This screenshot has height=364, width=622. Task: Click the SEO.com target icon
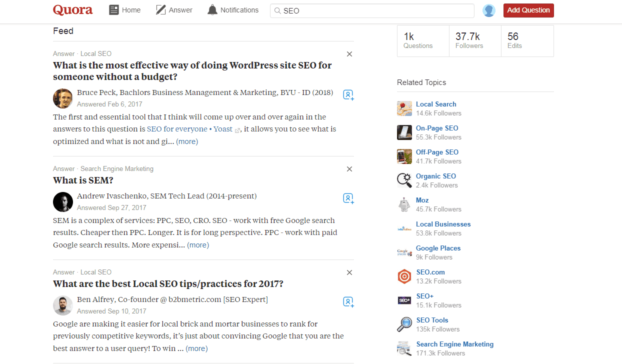coord(404,276)
